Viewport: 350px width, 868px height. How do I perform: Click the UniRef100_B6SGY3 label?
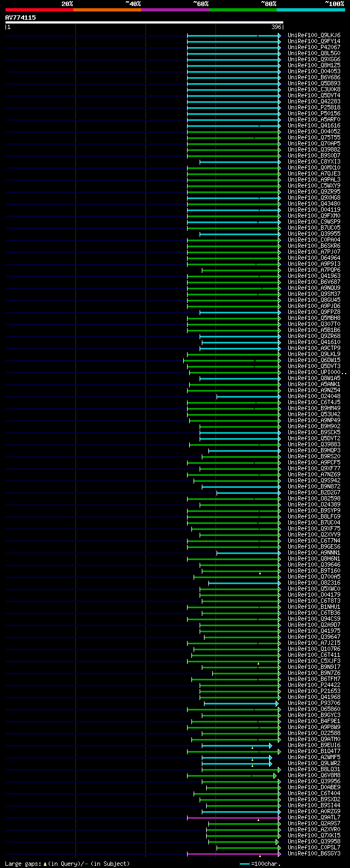[314, 853]
